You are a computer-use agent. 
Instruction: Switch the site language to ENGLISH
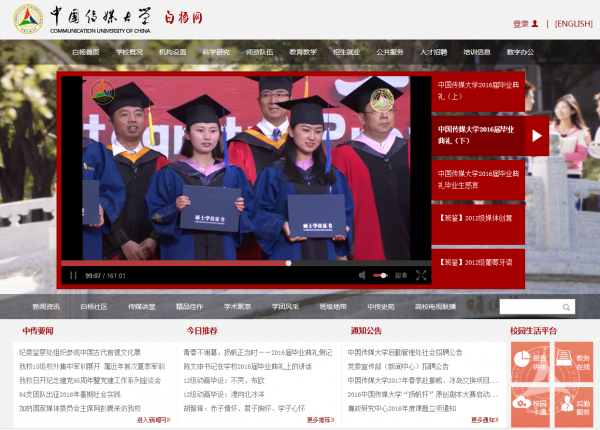pyautogui.click(x=573, y=23)
